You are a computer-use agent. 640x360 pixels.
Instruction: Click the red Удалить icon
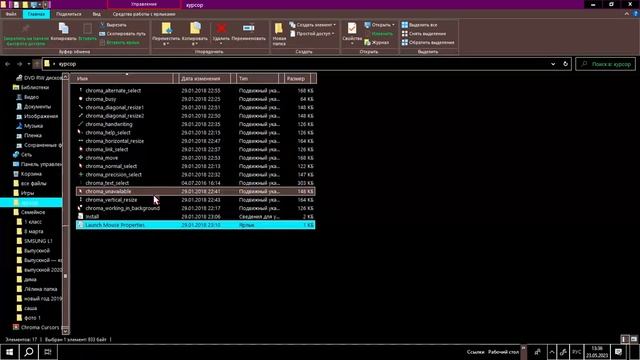pyautogui.click(x=221, y=28)
